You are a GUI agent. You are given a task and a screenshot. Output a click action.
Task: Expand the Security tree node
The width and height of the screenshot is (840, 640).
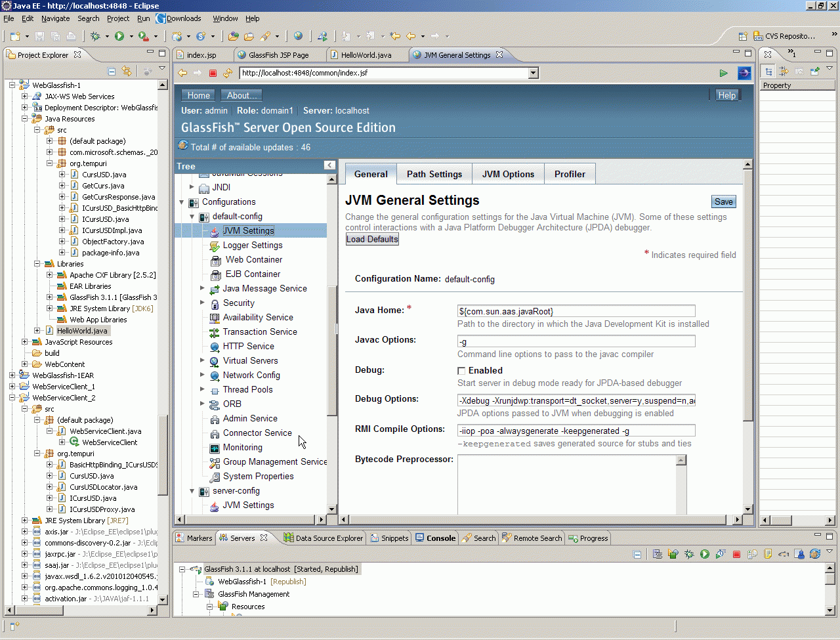coord(202,303)
